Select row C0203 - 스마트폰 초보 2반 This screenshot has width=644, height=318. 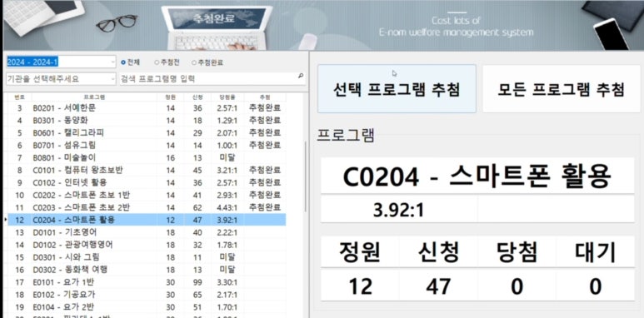click(147, 206)
